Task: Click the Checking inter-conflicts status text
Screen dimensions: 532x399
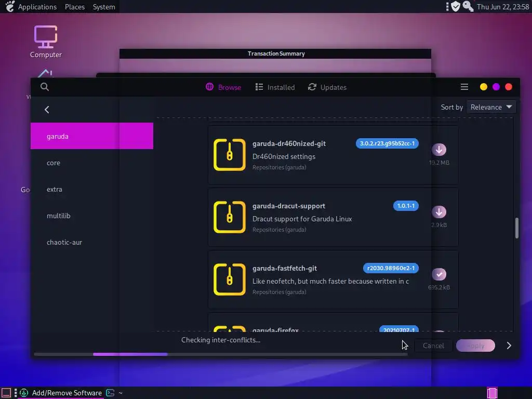Action: pos(221,340)
